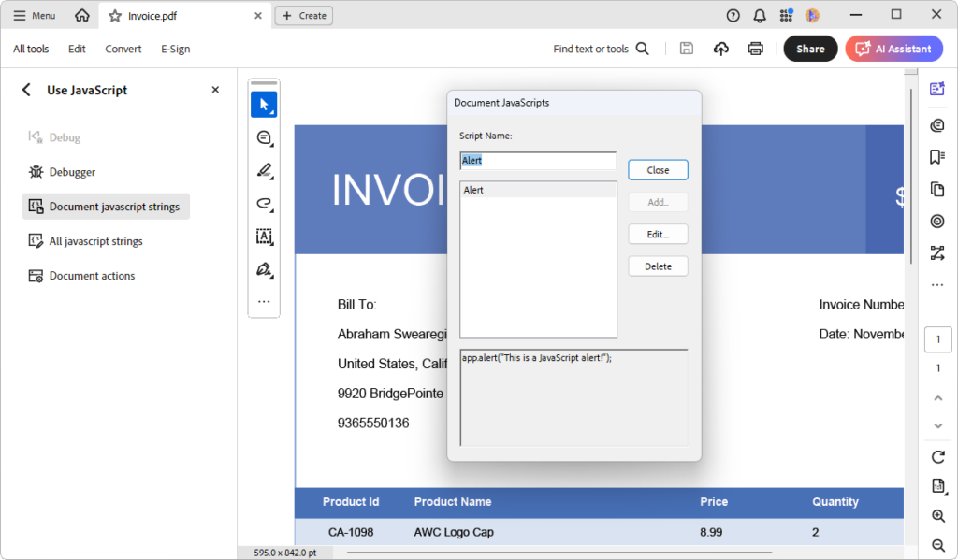Viewport: 958px width, 560px height.
Task: Click the current page number box
Action: pyautogui.click(x=937, y=339)
